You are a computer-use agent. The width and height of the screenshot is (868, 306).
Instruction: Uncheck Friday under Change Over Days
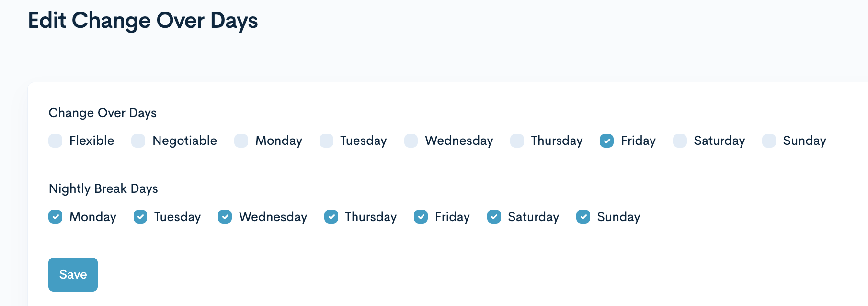pos(607,141)
